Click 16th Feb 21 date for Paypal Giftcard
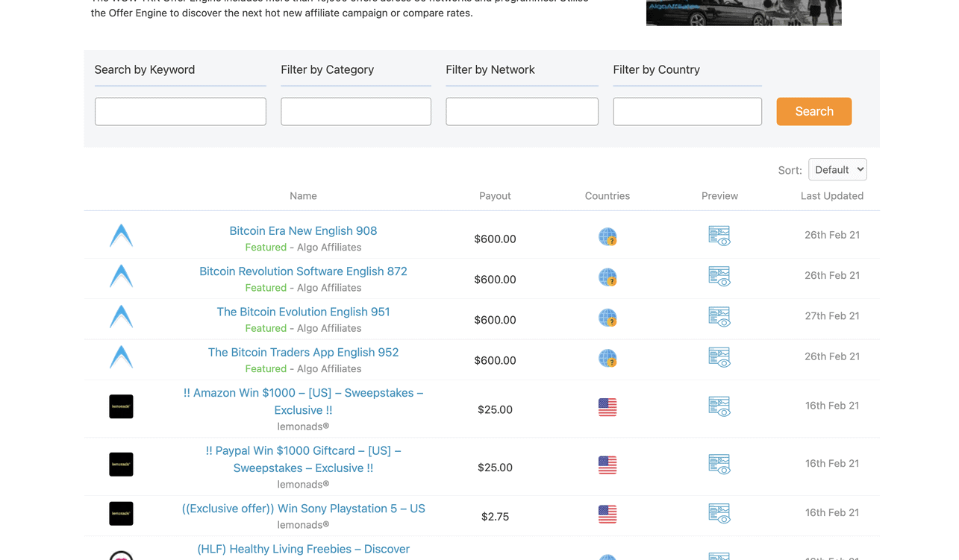 coord(832,464)
